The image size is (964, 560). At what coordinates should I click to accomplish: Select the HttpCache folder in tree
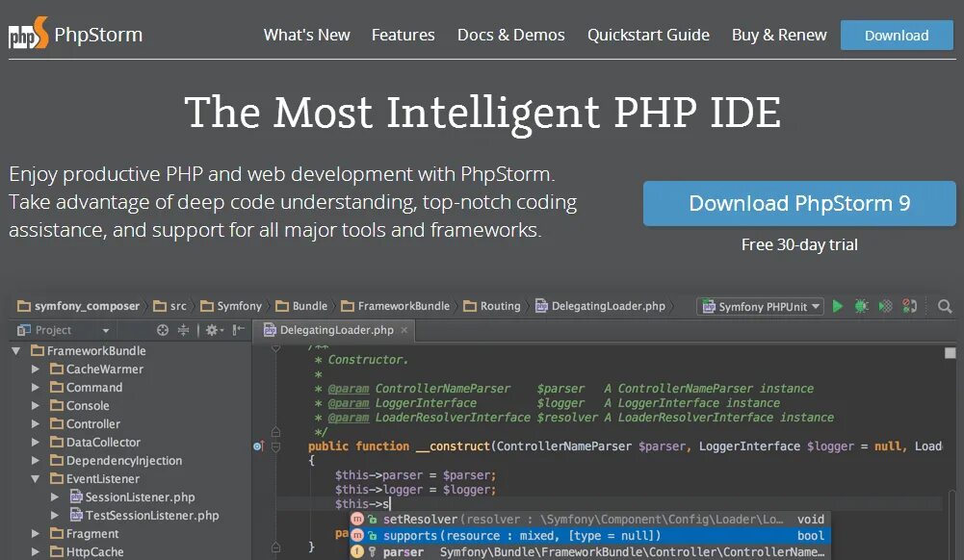(87, 552)
